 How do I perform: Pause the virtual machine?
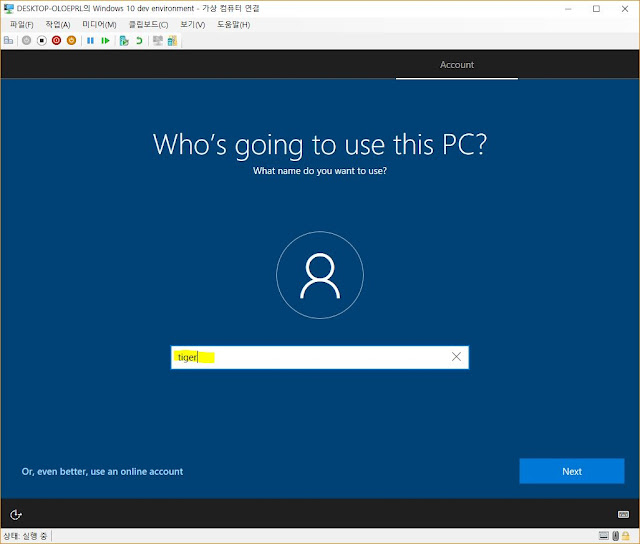[91, 40]
